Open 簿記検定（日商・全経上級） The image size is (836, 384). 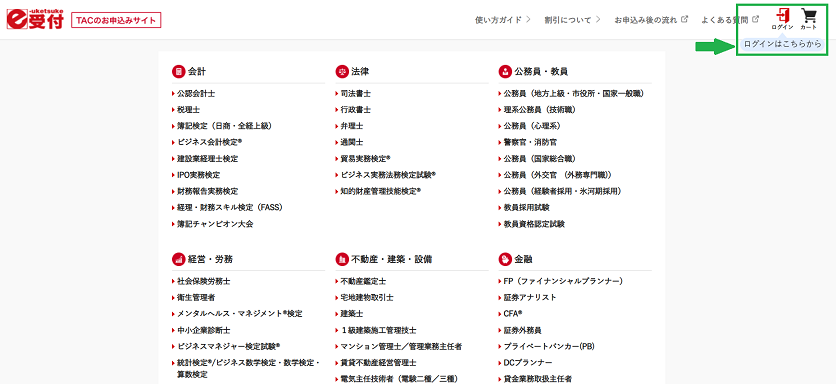click(x=224, y=126)
